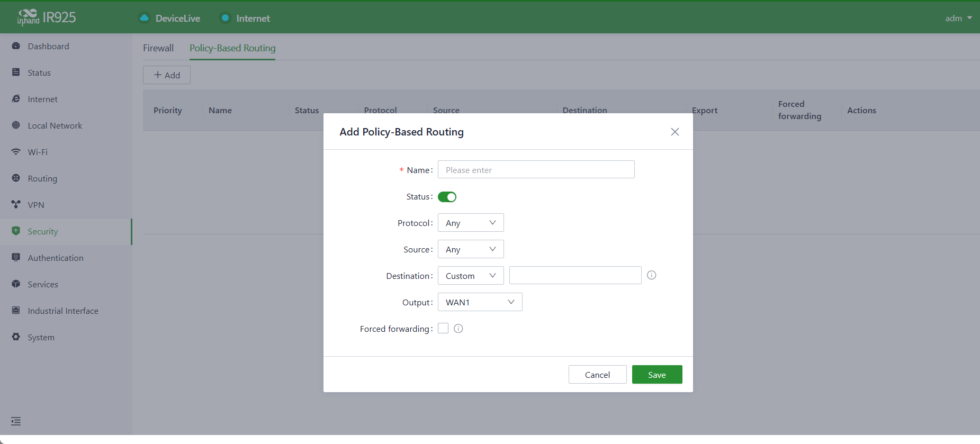Viewport: 980px width, 444px height.
Task: Switch to the Firewall tab
Action: tap(158, 48)
